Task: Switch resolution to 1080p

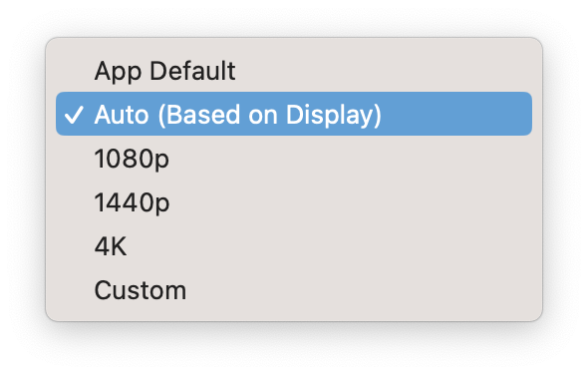Action: (x=294, y=158)
